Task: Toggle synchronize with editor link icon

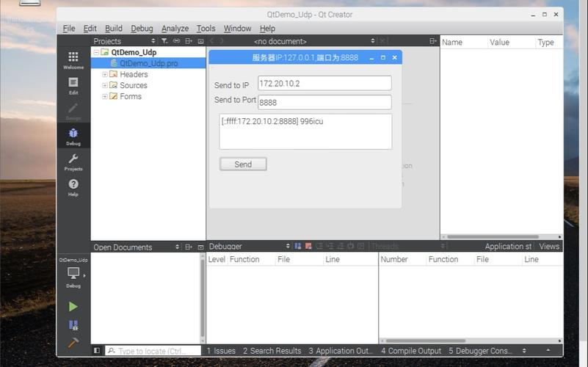Action: click(x=176, y=41)
